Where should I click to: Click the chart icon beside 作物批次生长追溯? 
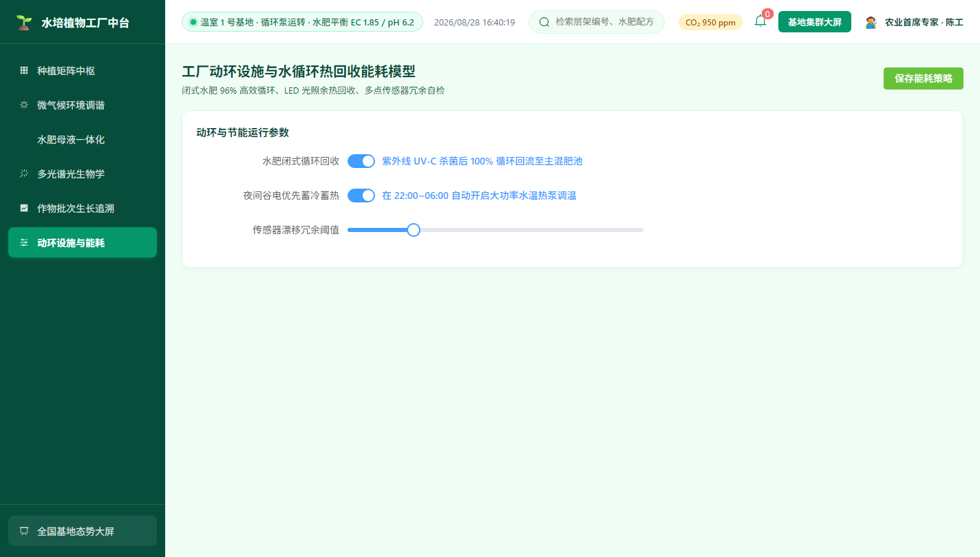tap(24, 208)
